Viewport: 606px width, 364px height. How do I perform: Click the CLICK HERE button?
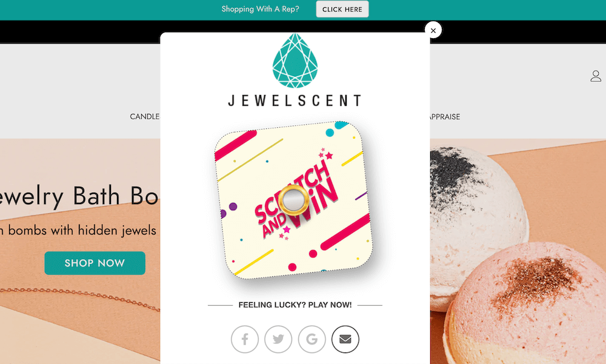(x=342, y=9)
